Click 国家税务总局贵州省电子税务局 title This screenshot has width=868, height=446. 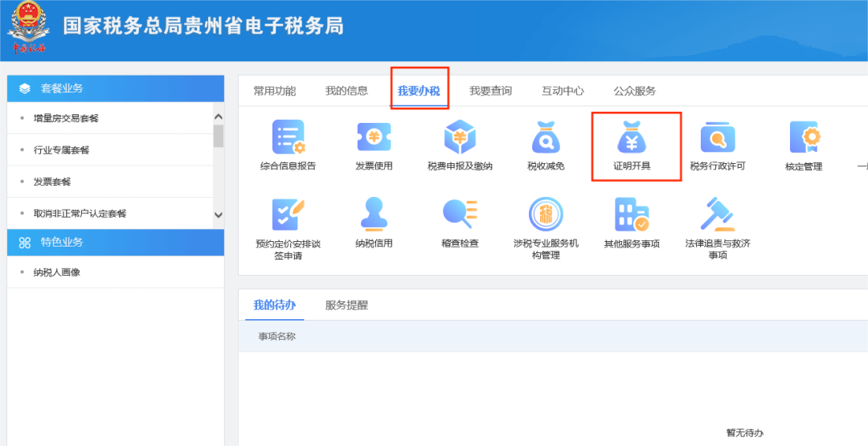203,27
